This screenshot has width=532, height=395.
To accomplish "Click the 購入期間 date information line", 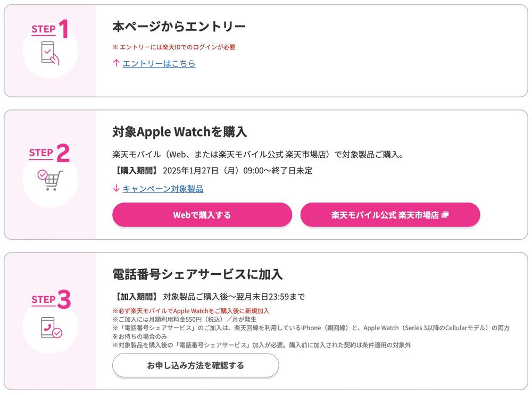I will (x=212, y=171).
